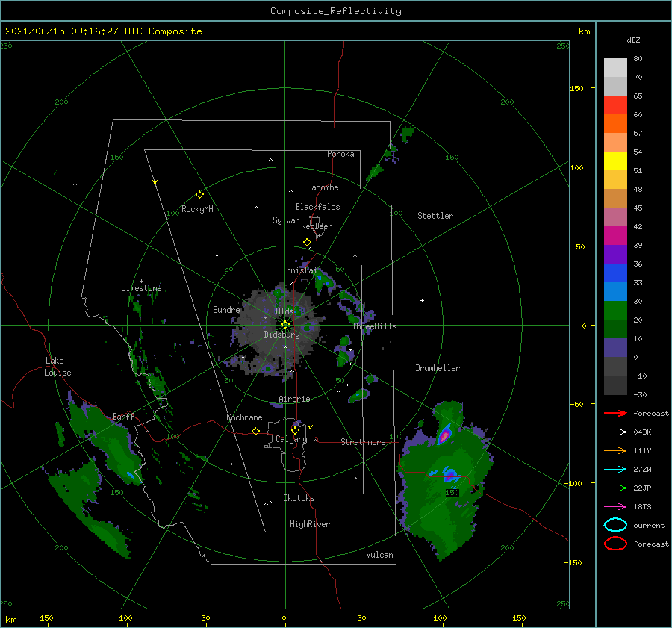This screenshot has width=672, height=628.
Task: Click the yellow radar center marker near Olds
Action: tap(285, 325)
